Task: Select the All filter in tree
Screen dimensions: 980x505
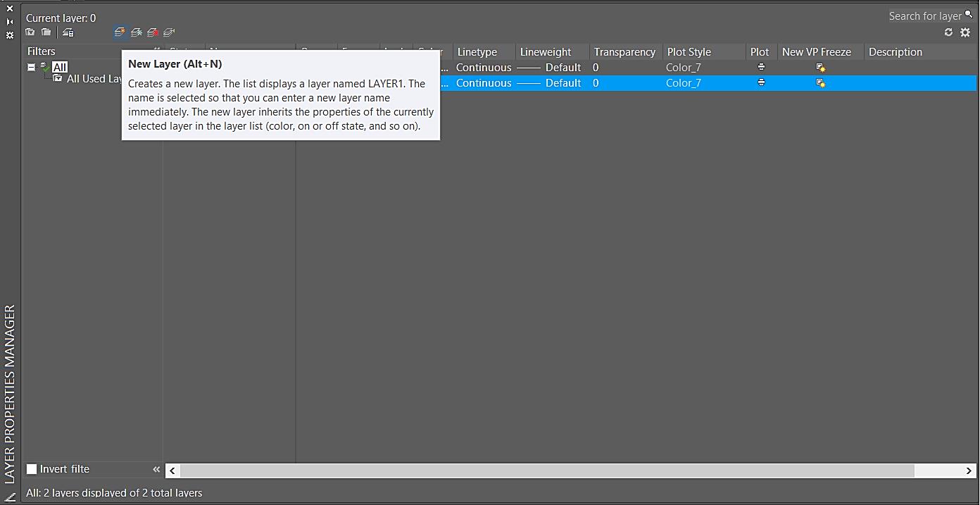Action: tap(60, 67)
